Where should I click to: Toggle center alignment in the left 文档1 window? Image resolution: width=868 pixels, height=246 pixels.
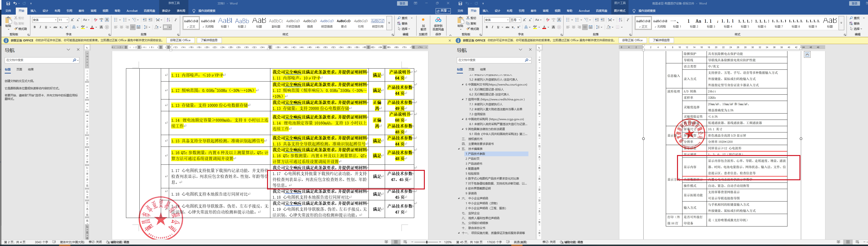coord(121,27)
